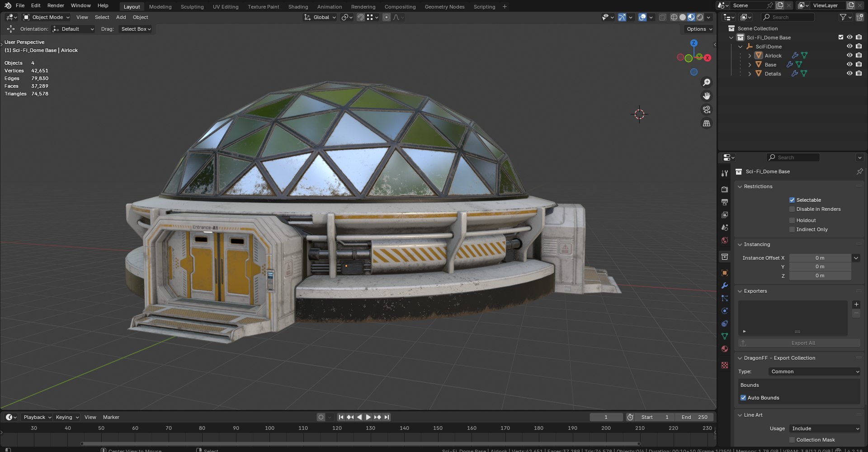
Task: Enable the Holdout checkbox
Action: [792, 220]
